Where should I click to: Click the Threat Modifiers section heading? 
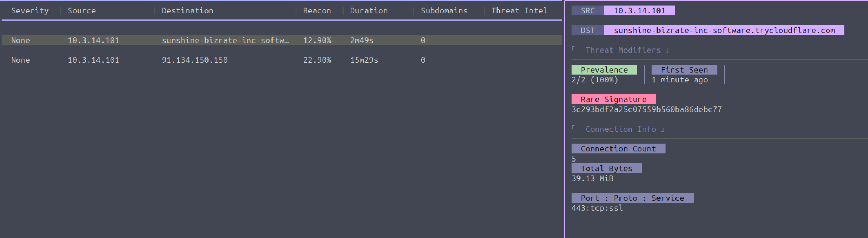623,50
